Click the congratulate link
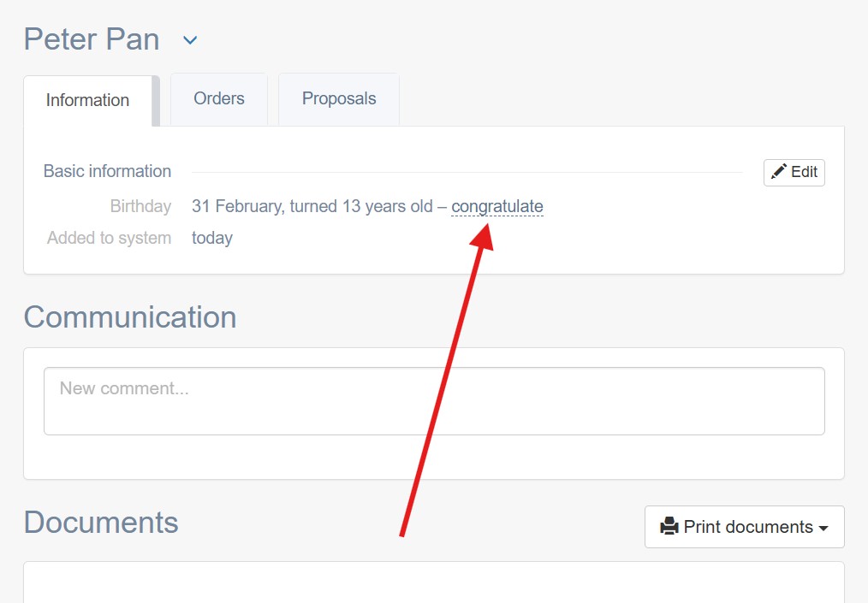868x603 pixels. (497, 206)
